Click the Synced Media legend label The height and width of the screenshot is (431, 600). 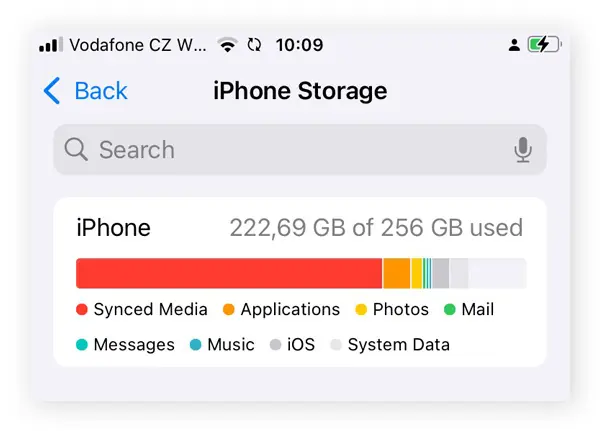point(150,309)
